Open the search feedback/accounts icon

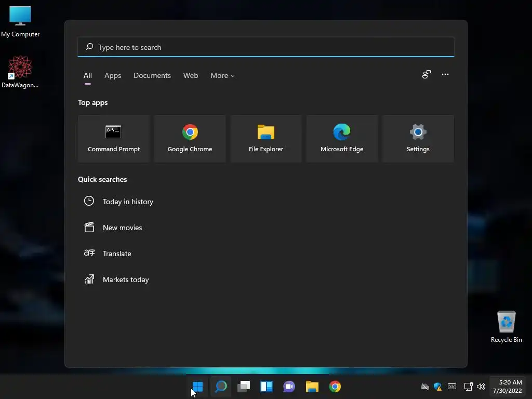[426, 74]
